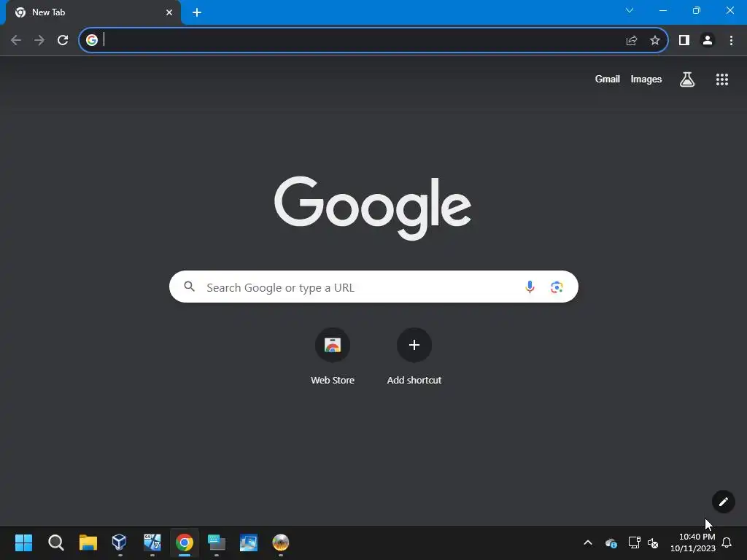Share this page using the share icon
The height and width of the screenshot is (560, 747).
coord(632,40)
